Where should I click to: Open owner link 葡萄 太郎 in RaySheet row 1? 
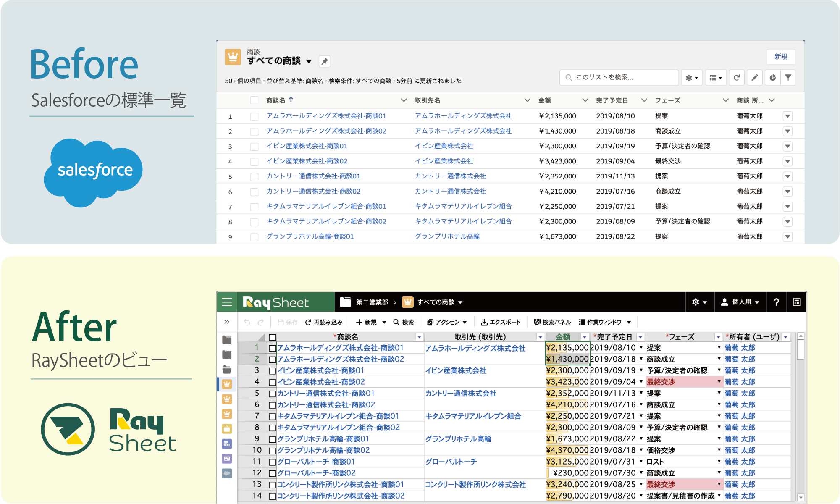(x=740, y=348)
